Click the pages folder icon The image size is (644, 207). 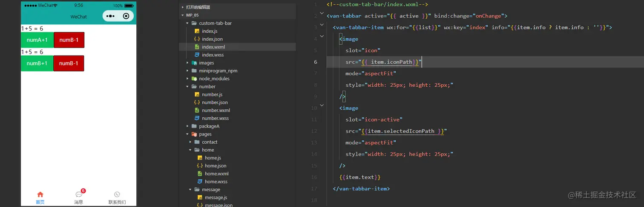coord(194,134)
